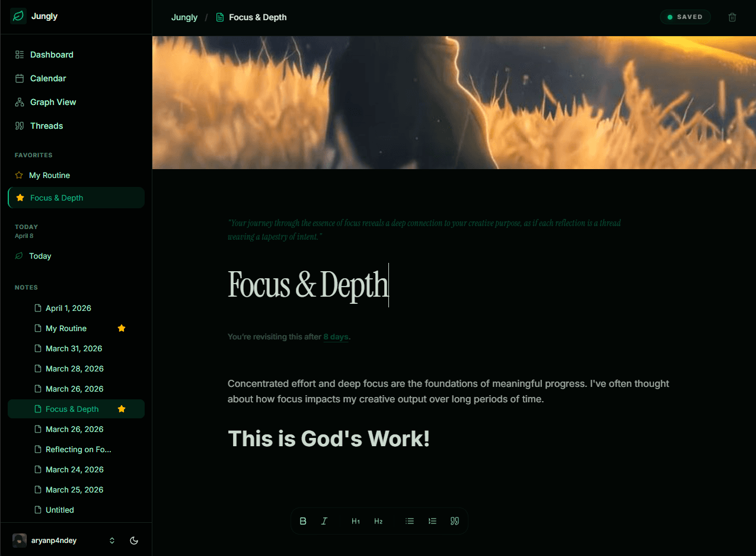Expand the aryanp4ndey account switcher
The image size is (756, 556).
[x=112, y=541]
